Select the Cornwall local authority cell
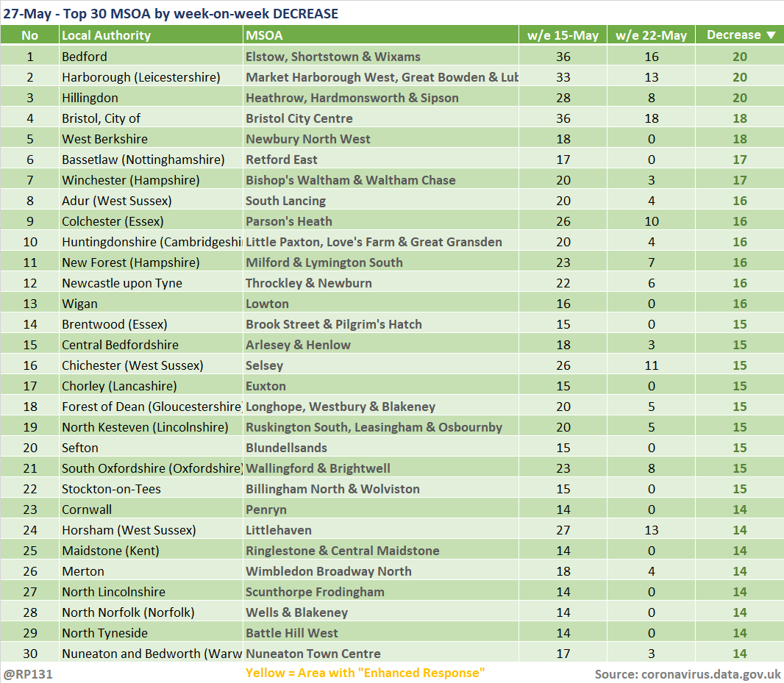Screen dimensions: 784x683 151,509
